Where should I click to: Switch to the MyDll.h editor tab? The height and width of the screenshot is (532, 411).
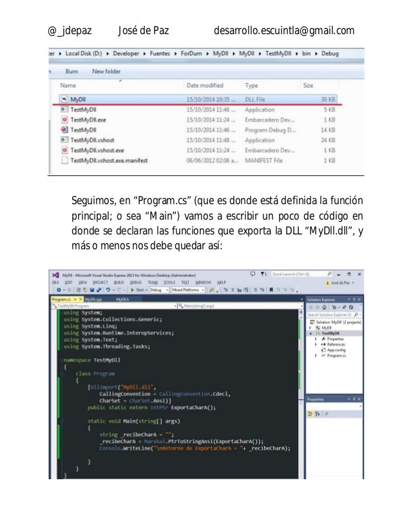click(x=122, y=299)
